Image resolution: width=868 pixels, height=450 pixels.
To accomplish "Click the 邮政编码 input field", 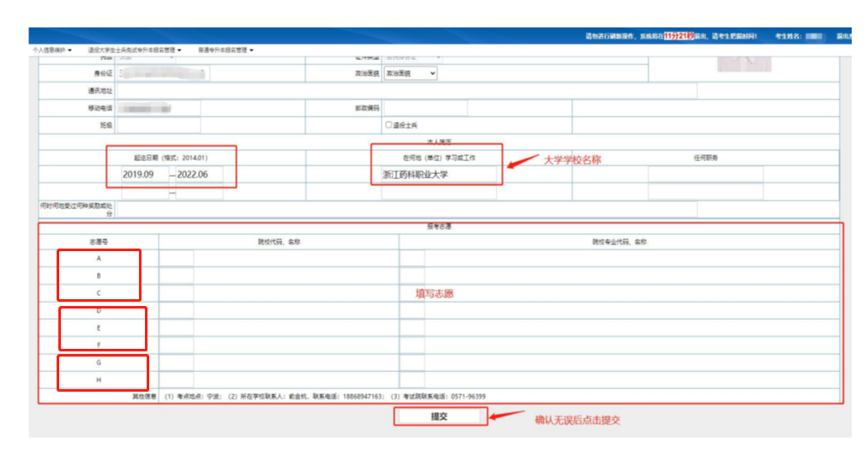I will (x=425, y=108).
